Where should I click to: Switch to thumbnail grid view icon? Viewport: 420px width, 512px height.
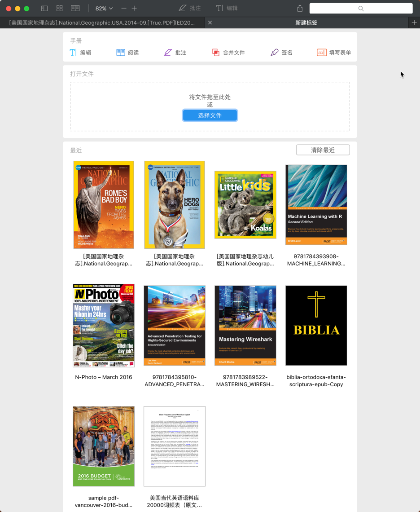click(x=59, y=9)
